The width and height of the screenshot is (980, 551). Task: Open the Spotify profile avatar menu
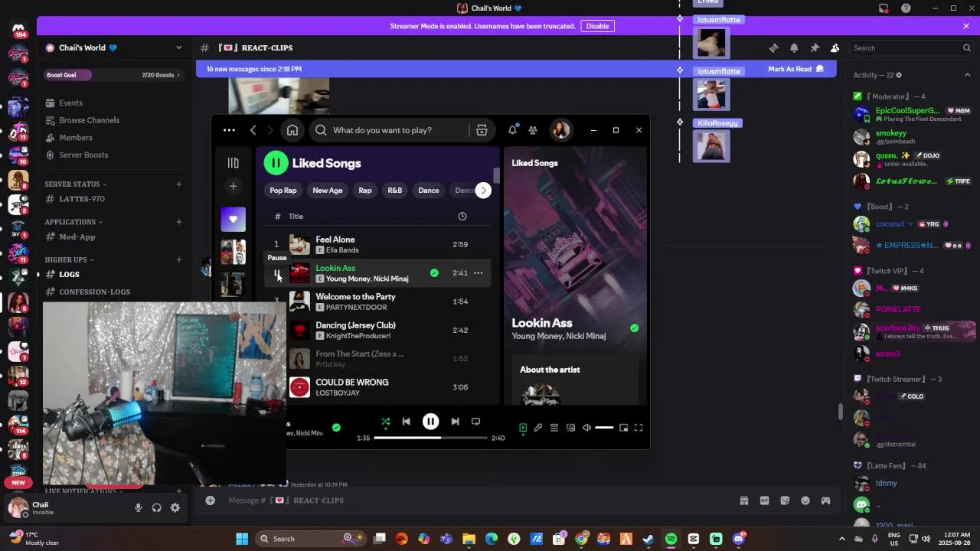click(x=560, y=130)
